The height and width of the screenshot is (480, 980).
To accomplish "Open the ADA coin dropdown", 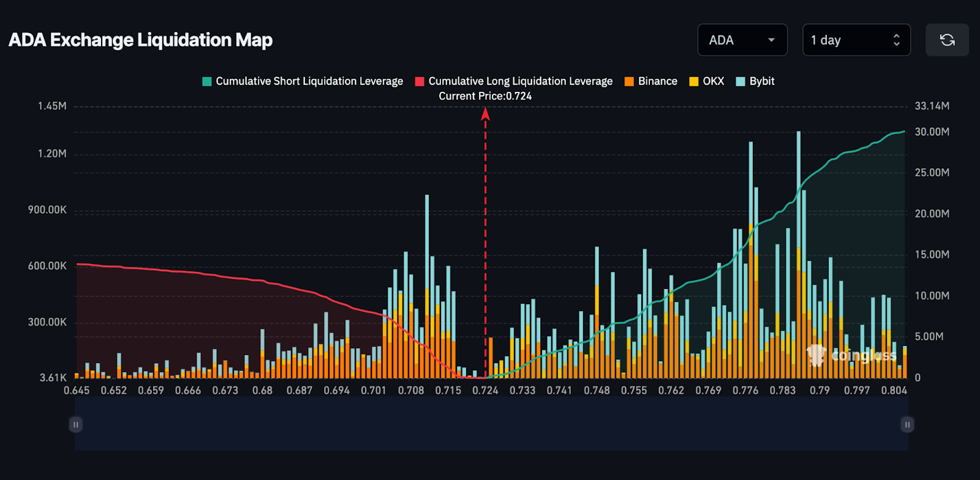I will click(x=742, y=40).
